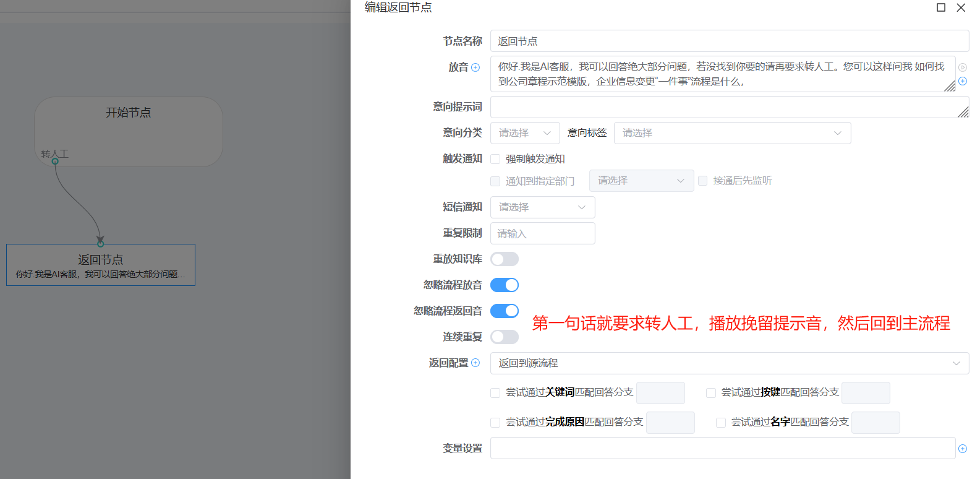Enable the 强制触发通知 checkbox
This screenshot has height=479, width=980.
[x=495, y=159]
